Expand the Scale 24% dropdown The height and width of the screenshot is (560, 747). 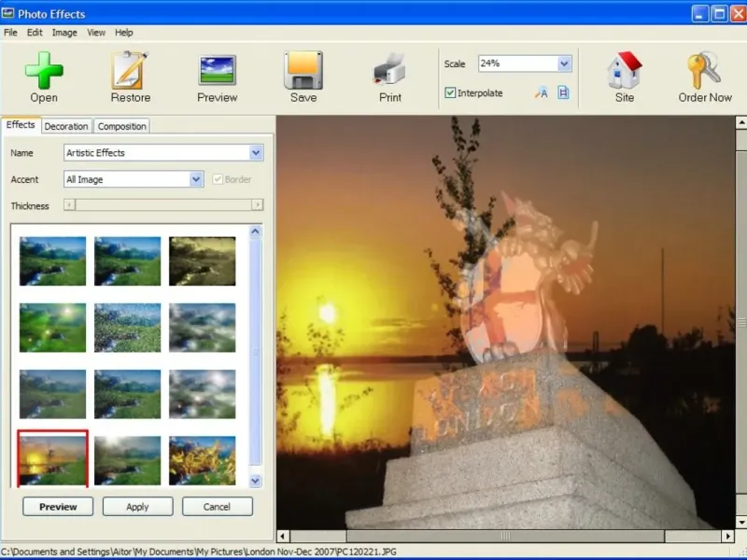[x=564, y=63]
